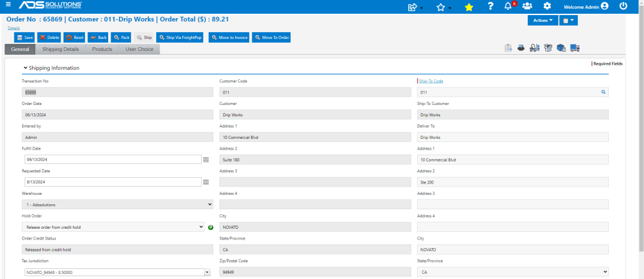Viewport: 644px width, 279px height.
Task: Click the Move to Invoice button
Action: (x=229, y=37)
